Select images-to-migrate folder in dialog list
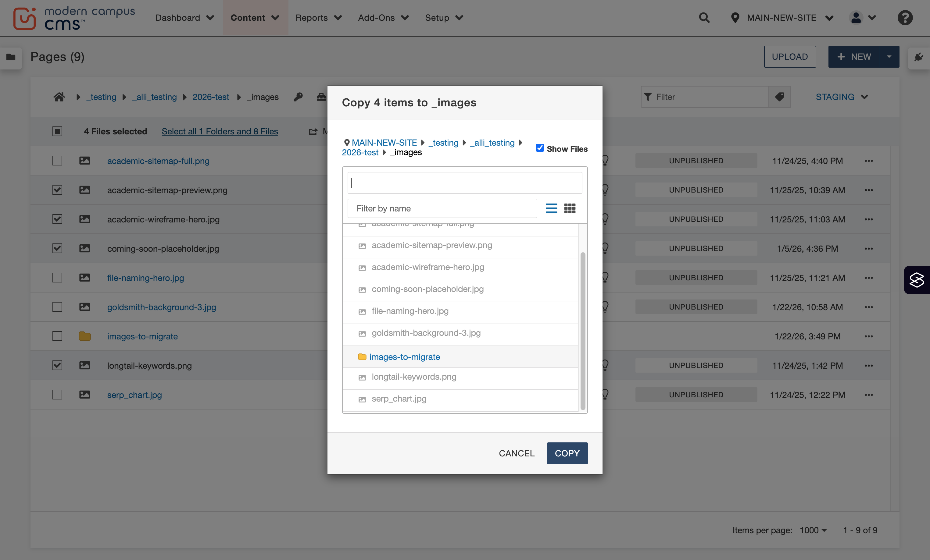This screenshot has height=560, width=930. pos(460,357)
